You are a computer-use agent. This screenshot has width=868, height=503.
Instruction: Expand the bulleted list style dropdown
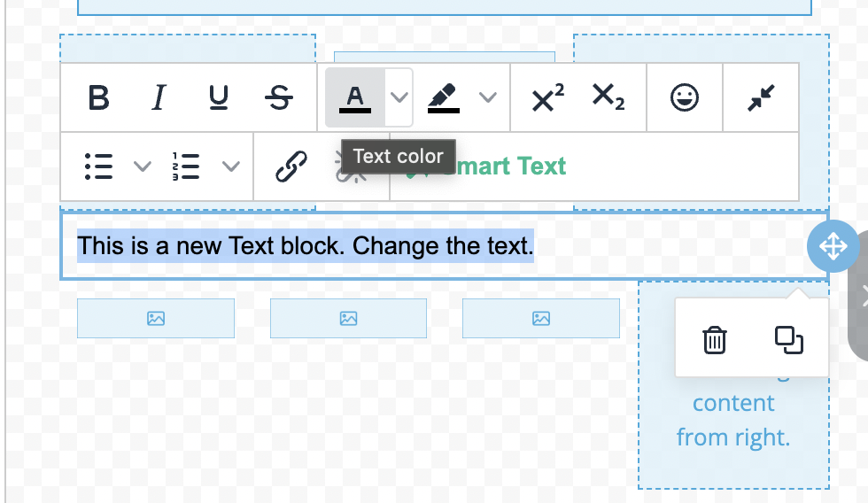click(x=142, y=166)
